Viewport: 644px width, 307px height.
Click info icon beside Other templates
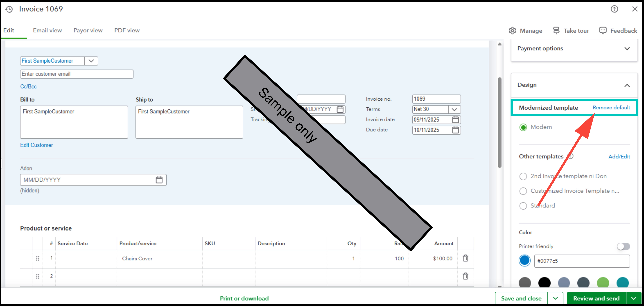(571, 156)
